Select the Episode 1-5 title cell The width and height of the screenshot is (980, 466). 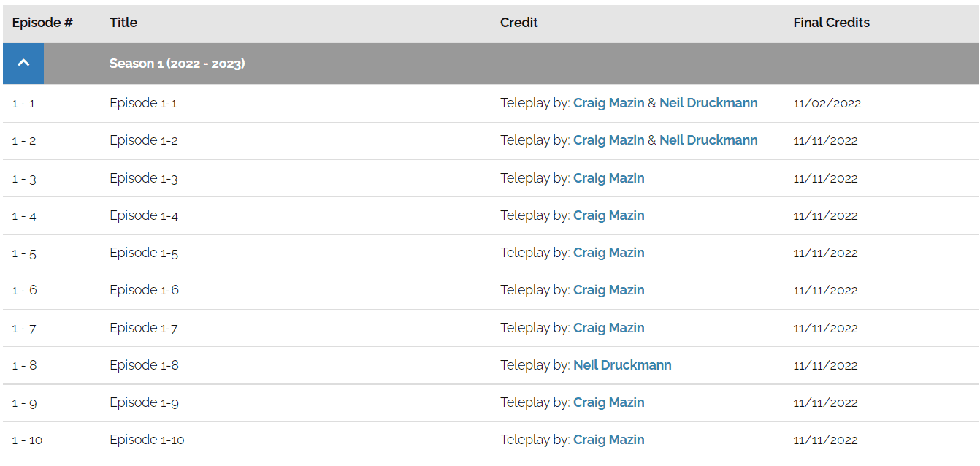[144, 253]
